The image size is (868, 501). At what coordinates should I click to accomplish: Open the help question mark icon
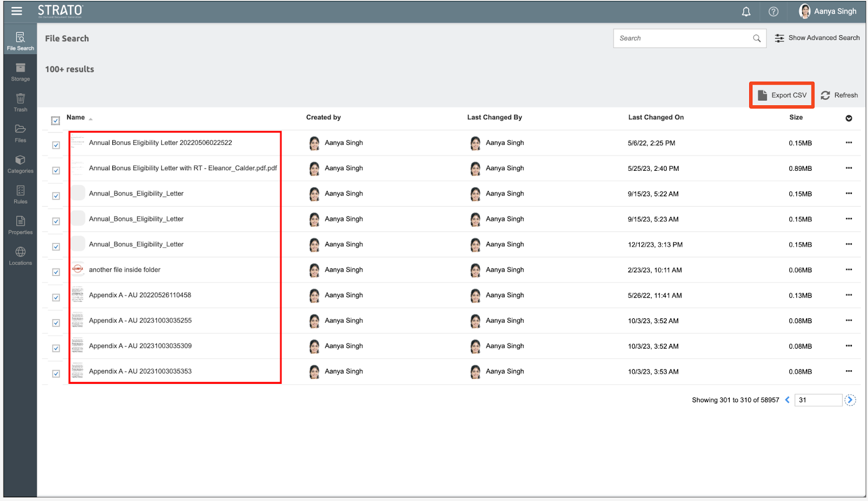pos(773,11)
